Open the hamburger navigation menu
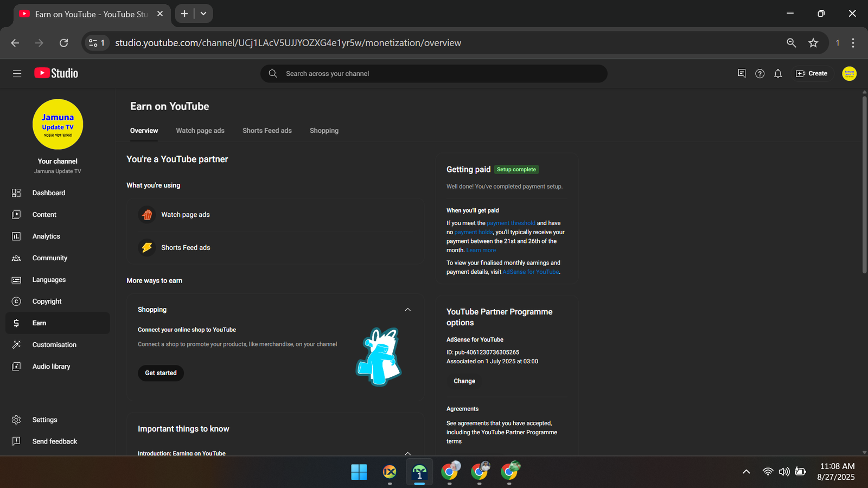Viewport: 868px width, 488px height. coord(17,73)
